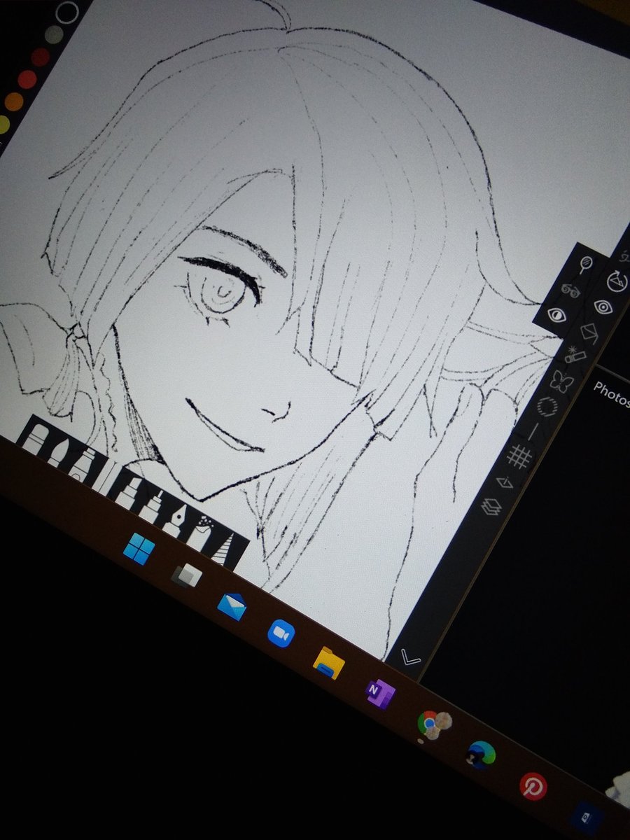Pick the yellow-green color swatch
This screenshot has height=840, width=630.
tap(3, 125)
